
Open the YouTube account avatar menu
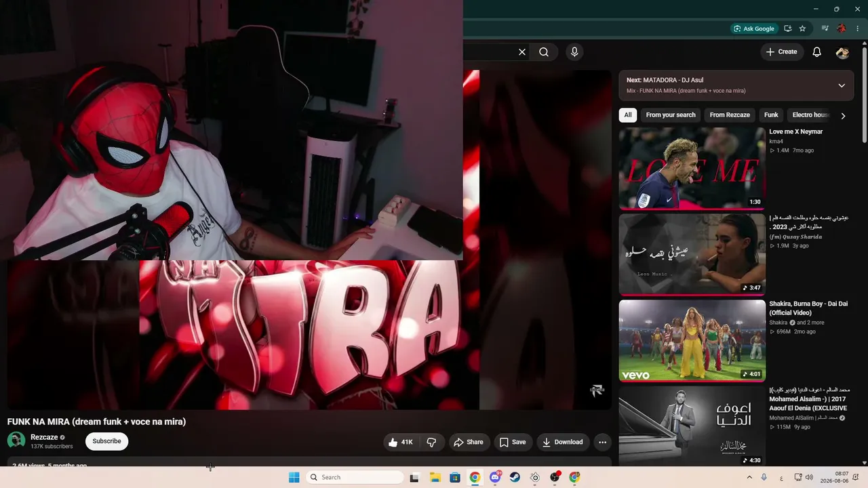(842, 52)
